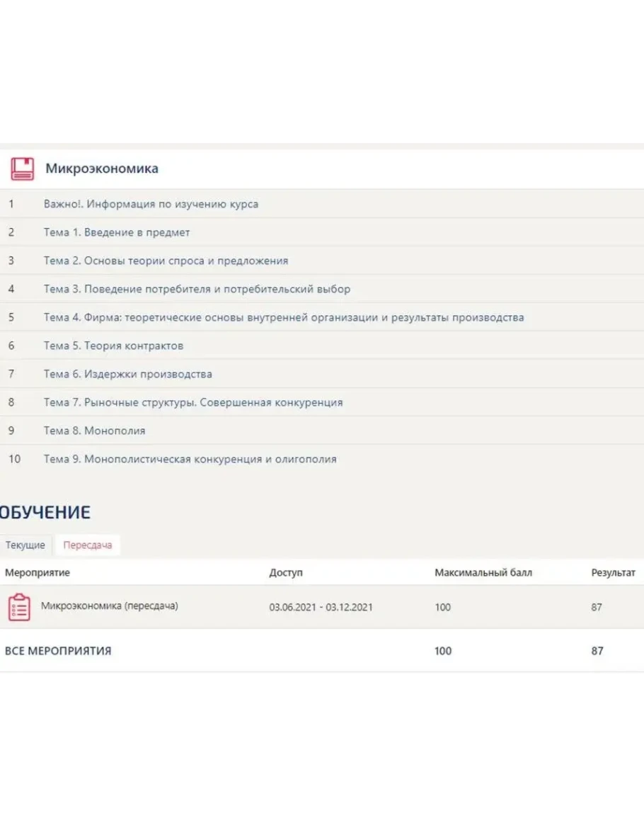This screenshot has height=818, width=644.
Task: Open Тема 3. Поведение потребителя topic
Action: coord(197,289)
